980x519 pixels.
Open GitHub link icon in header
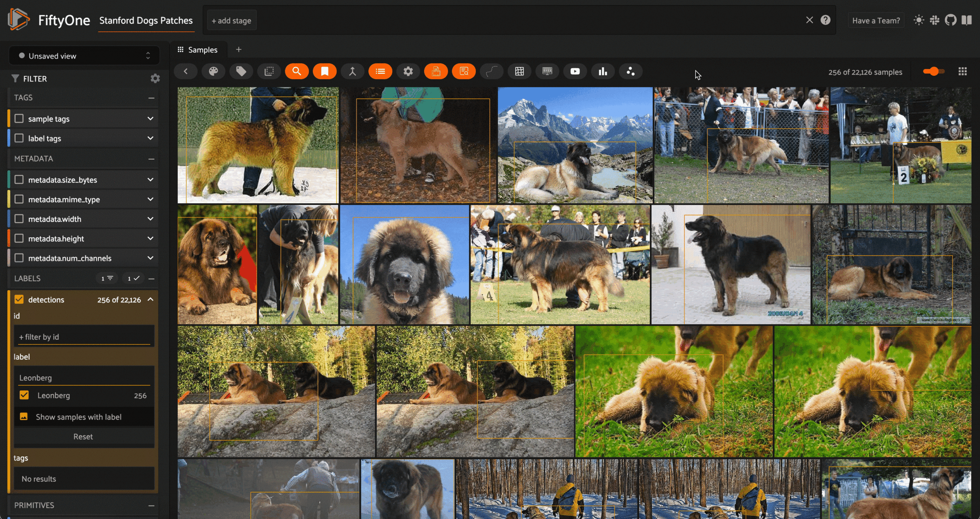(951, 20)
